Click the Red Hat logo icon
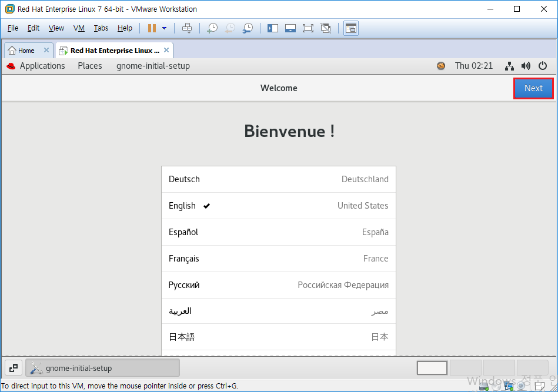 11,66
